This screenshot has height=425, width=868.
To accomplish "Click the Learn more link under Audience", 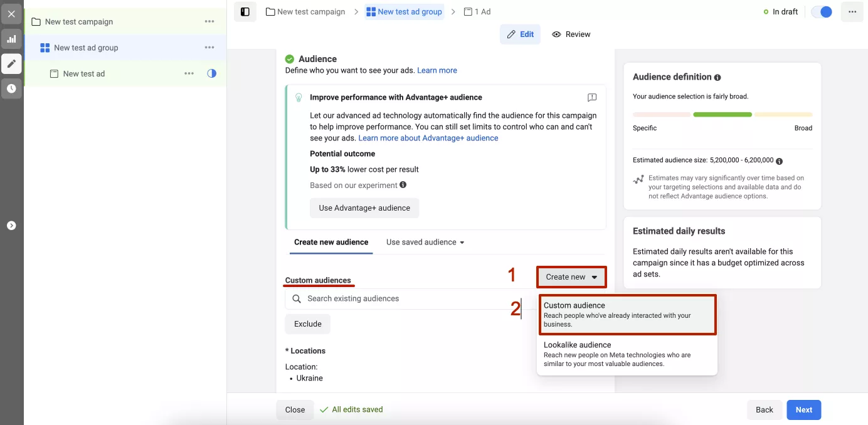I will (x=437, y=70).
